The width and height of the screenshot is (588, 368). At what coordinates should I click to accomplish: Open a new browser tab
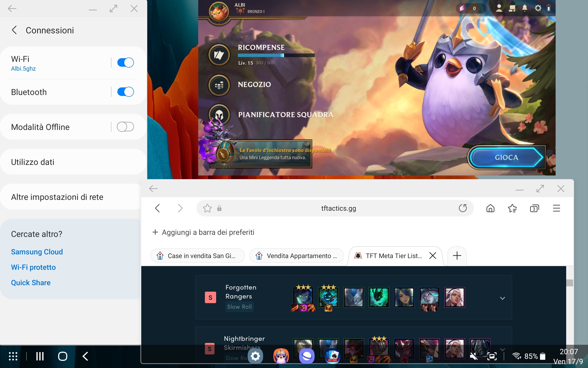pos(457,256)
